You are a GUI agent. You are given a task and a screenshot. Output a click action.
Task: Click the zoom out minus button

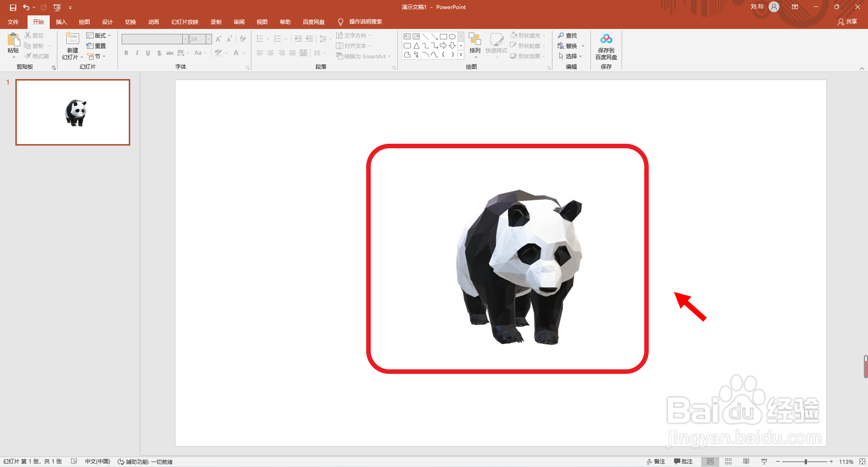pyautogui.click(x=778, y=462)
